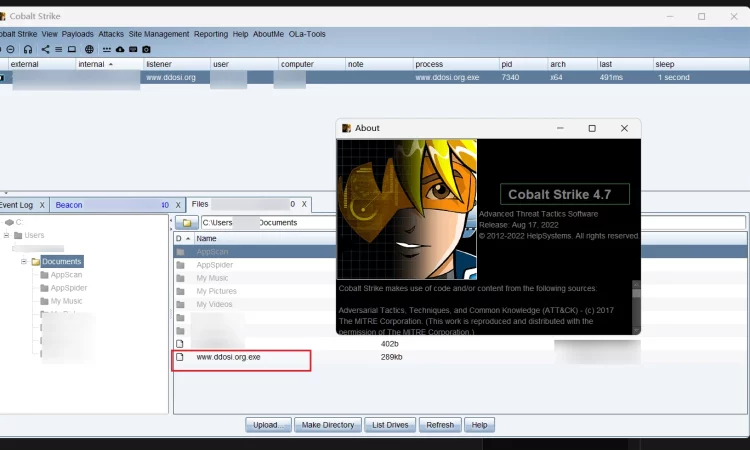Click the My Music folder icon in the file list
The image size is (750, 450).
pyautogui.click(x=180, y=278)
